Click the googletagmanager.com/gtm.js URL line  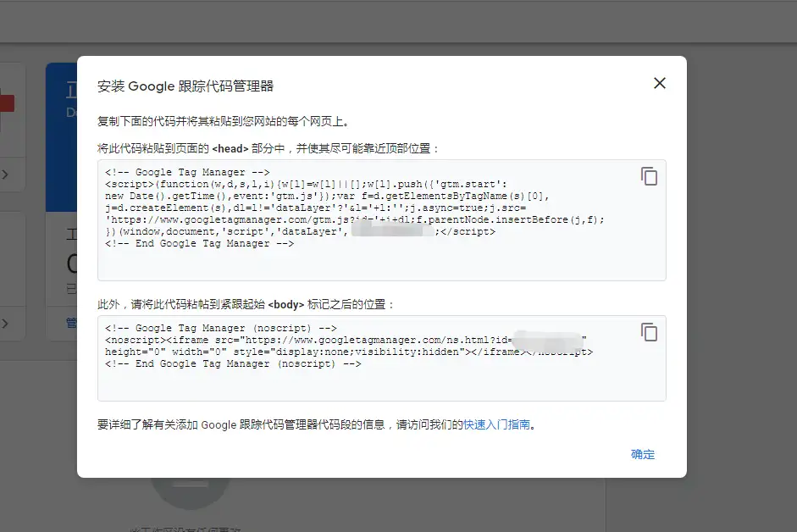click(x=355, y=219)
